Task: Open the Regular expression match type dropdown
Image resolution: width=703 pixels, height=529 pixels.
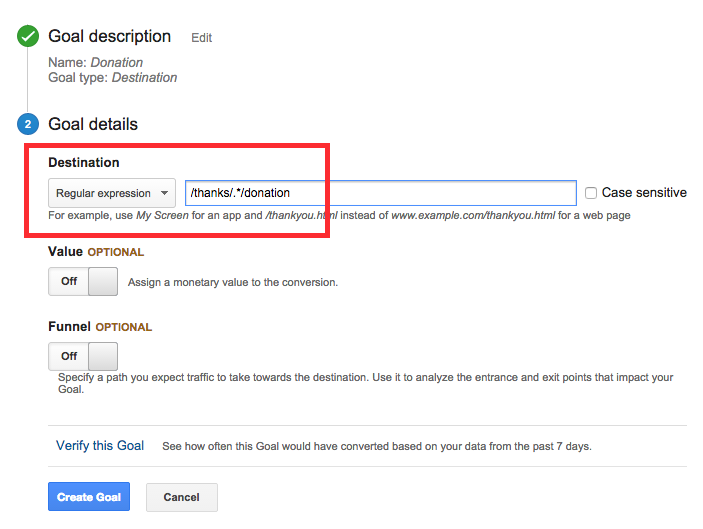Action: [112, 193]
